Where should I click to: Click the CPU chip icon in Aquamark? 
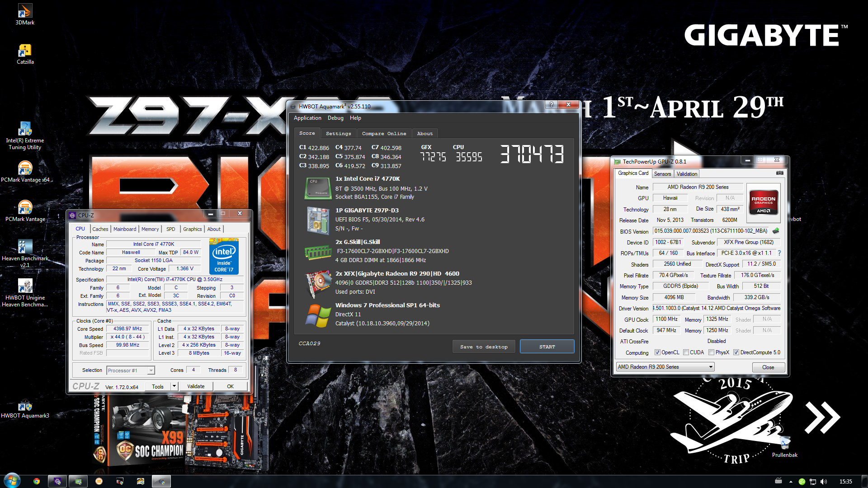coord(318,188)
